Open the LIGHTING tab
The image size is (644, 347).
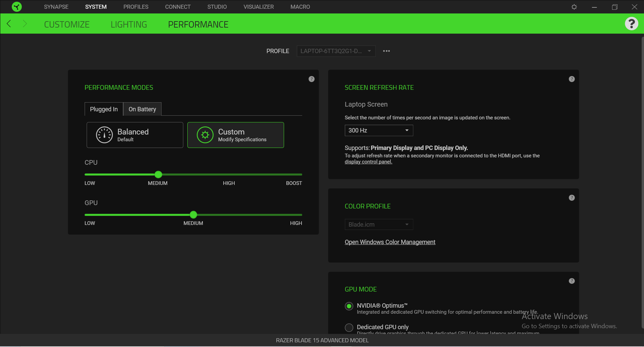(129, 25)
